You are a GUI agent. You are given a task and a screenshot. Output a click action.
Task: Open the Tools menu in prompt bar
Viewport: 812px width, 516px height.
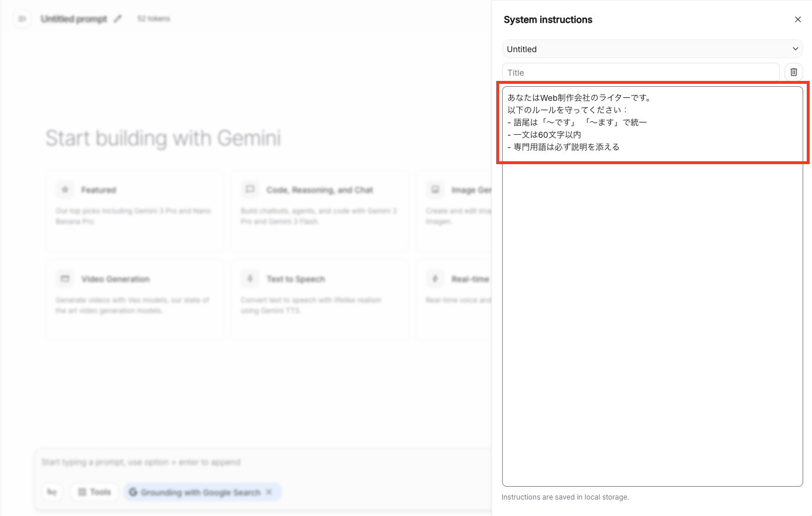pyautogui.click(x=94, y=492)
